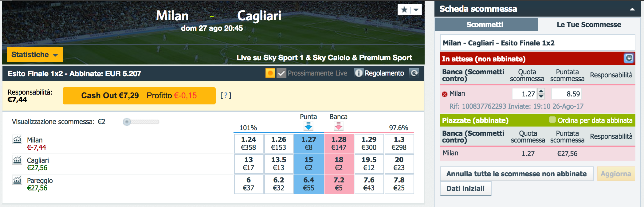The height and width of the screenshot is (207, 644).
Task: Click the Regolamento info icon
Action: coord(358,73)
